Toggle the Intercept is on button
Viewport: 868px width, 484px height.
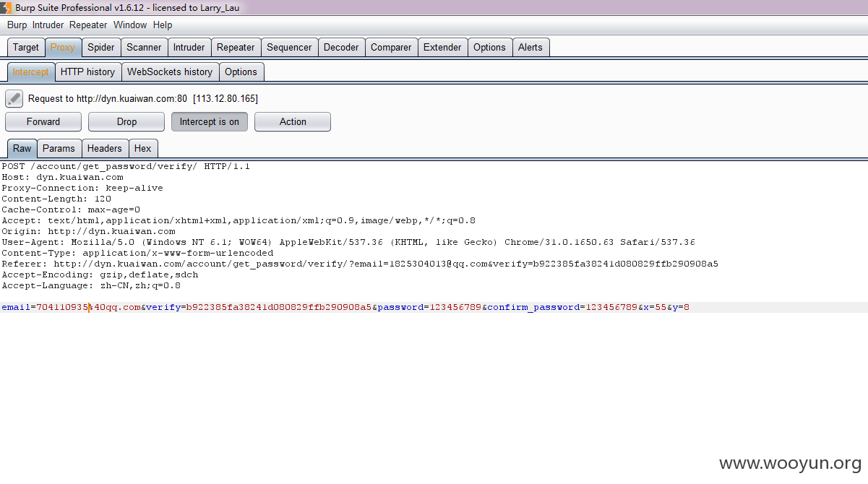pyautogui.click(x=210, y=122)
